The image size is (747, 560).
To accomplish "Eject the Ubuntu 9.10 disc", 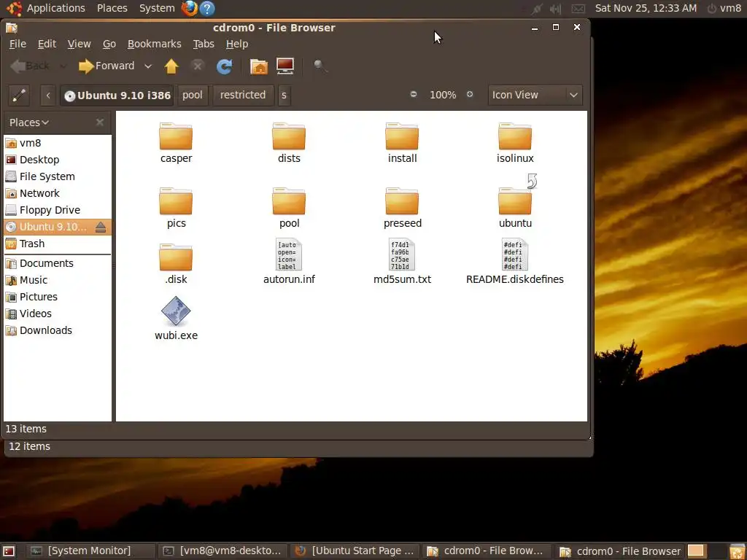I will 101,227.
